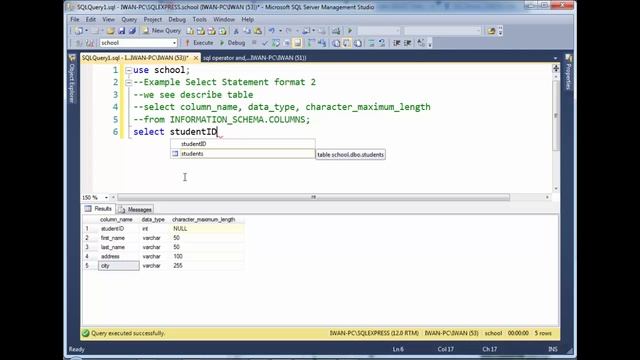Click Specify Values for Template Parameters icon

[x=421, y=42]
